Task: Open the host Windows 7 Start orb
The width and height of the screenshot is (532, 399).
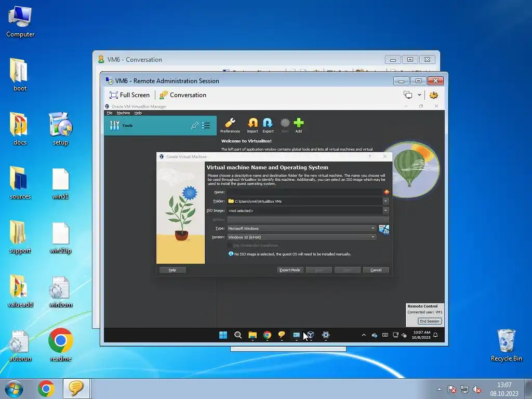Action: [x=14, y=389]
